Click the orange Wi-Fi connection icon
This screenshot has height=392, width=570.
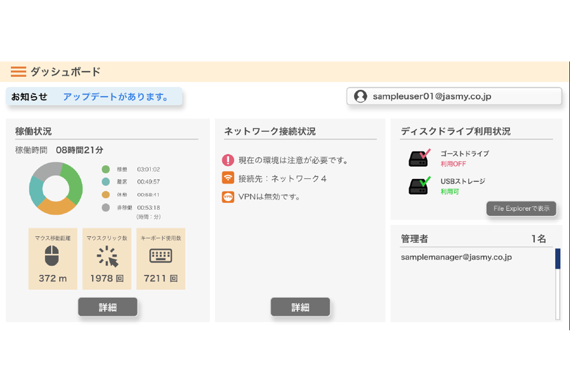click(x=228, y=178)
